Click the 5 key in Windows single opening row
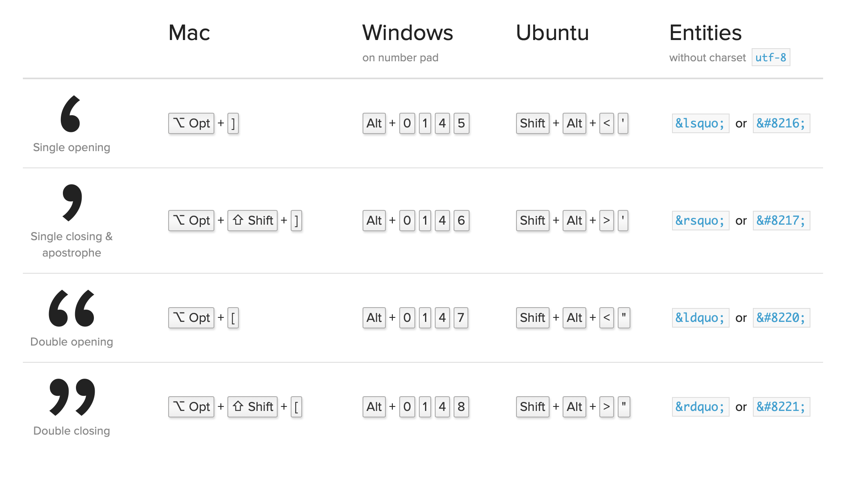Viewport: 868px width, 482px height. (x=461, y=123)
